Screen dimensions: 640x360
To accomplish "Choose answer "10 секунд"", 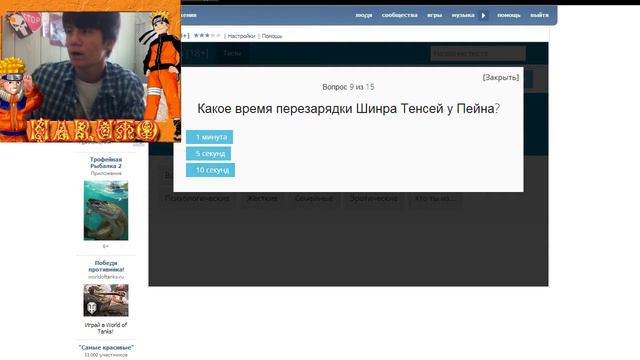I will [x=211, y=170].
